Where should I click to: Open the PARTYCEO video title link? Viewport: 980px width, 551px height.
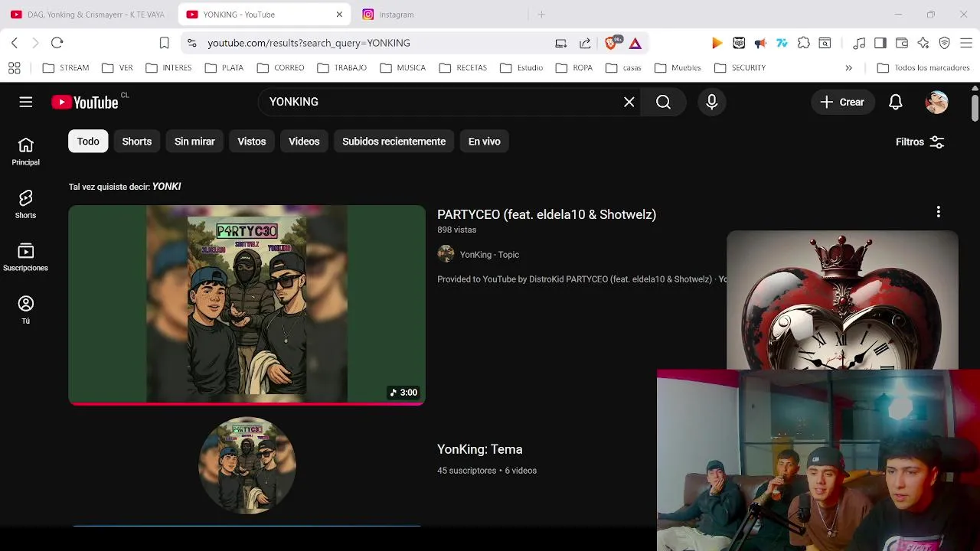[547, 214]
